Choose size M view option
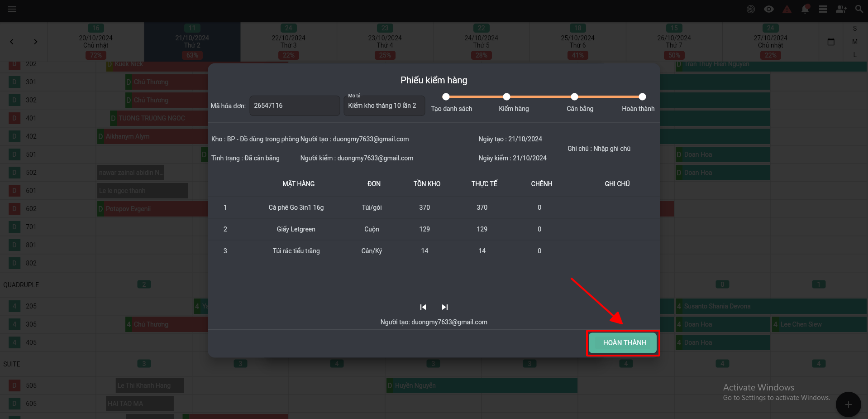The image size is (868, 419). point(855,42)
